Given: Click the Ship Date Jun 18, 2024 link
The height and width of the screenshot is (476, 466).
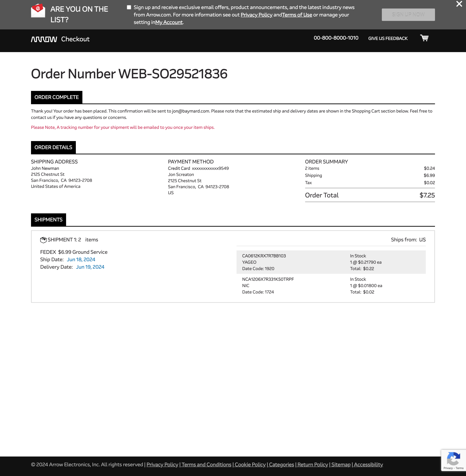Looking at the screenshot, I should [x=81, y=259].
